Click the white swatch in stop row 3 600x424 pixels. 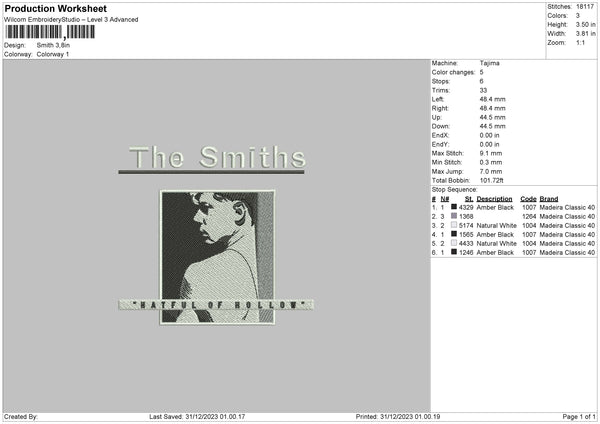click(x=454, y=225)
